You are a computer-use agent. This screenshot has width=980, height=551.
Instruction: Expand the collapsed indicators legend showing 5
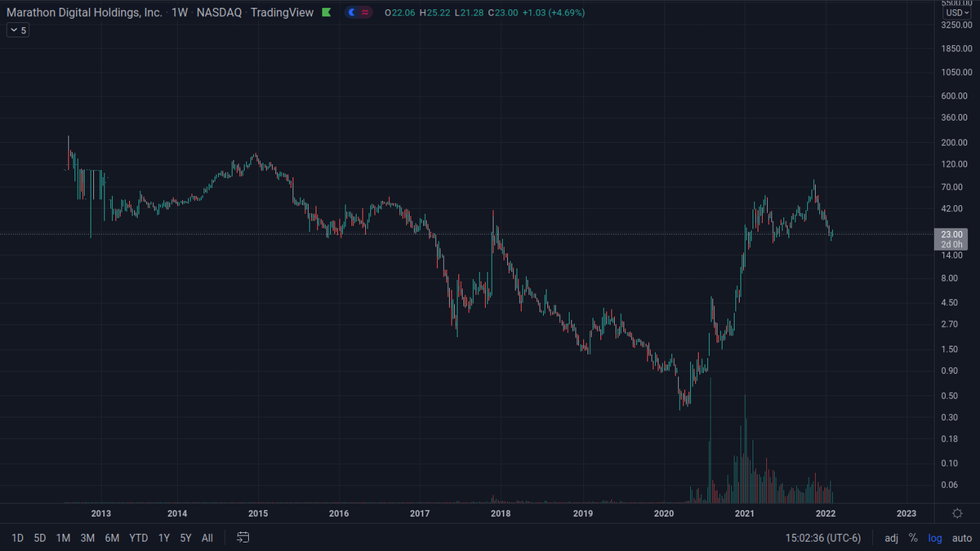[18, 30]
